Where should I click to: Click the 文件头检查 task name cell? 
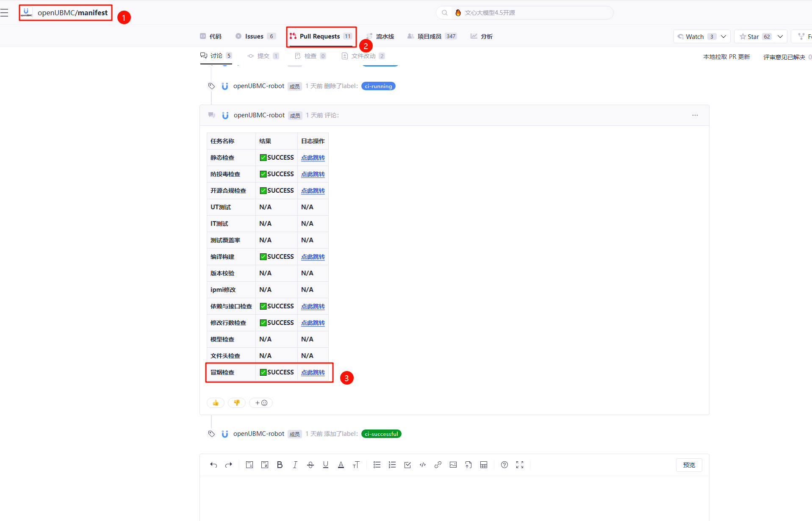tap(231, 356)
